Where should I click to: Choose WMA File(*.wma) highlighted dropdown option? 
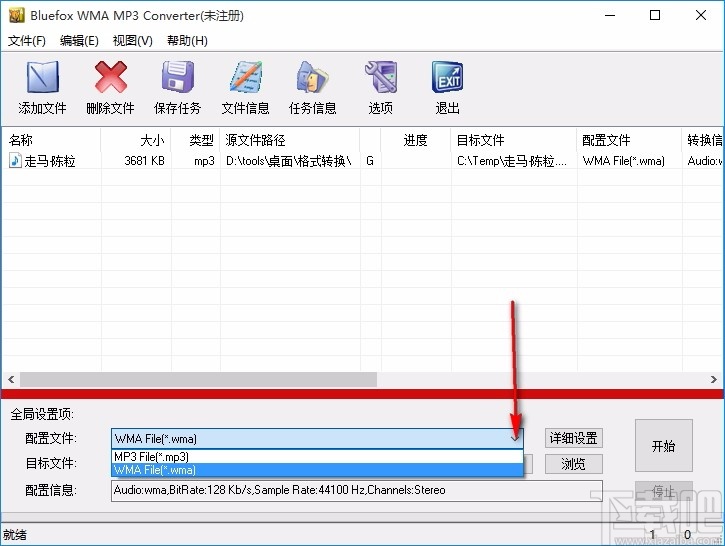click(317, 470)
